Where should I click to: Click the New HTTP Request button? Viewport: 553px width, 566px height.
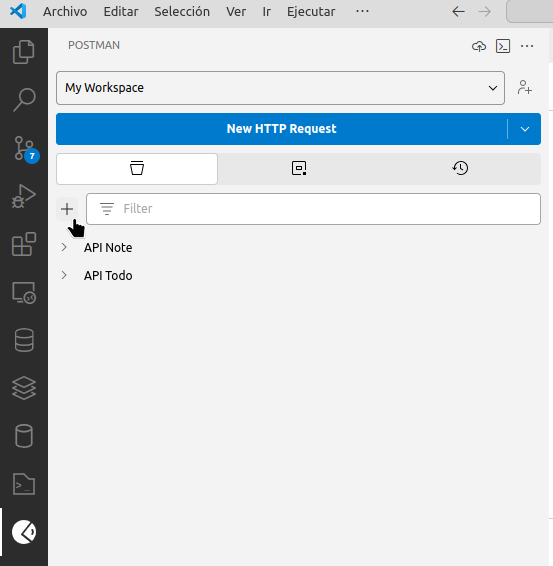click(x=282, y=129)
